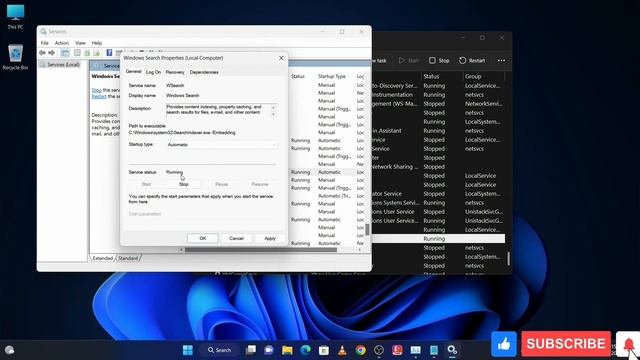Switch to Standard tab in Services
Image resolution: width=640 pixels, height=360 pixels.
point(128,258)
